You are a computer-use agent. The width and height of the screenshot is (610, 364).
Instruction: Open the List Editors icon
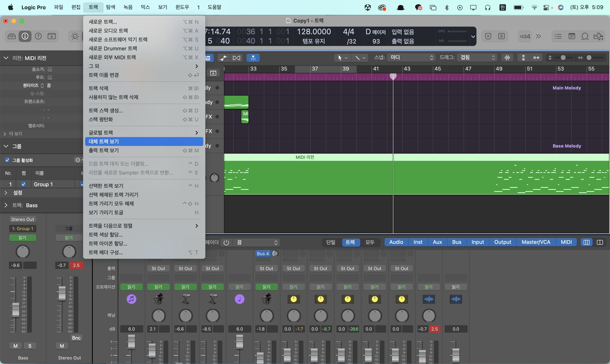pyautogui.click(x=558, y=36)
